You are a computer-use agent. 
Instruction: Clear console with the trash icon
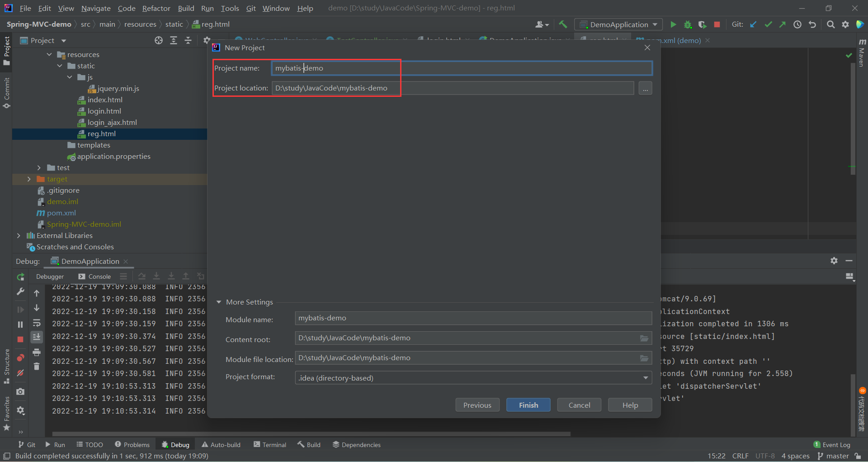(37, 366)
